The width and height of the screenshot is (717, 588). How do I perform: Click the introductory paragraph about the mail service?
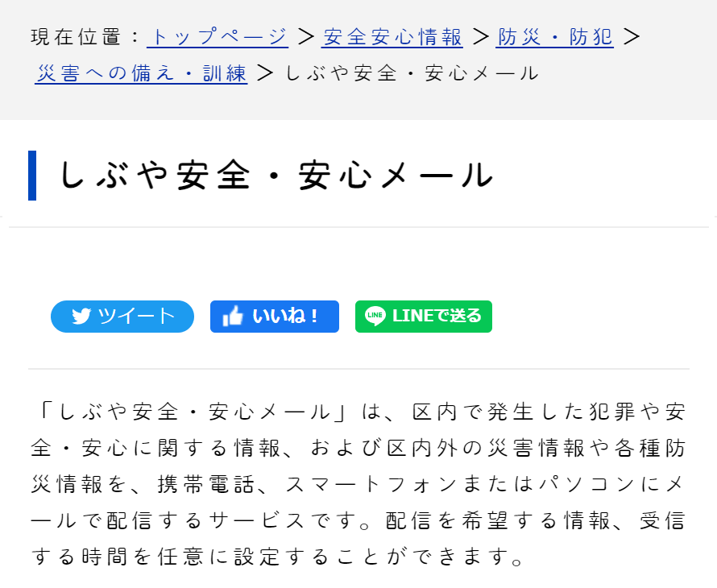pyautogui.click(x=358, y=483)
